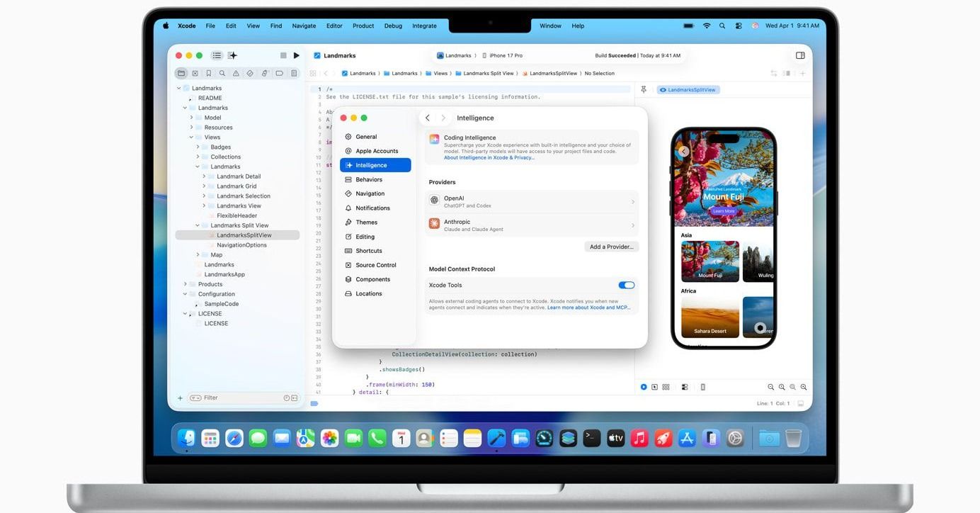Open the editor options lines icon
Image resolution: width=980 pixels, height=513 pixels.
click(787, 74)
